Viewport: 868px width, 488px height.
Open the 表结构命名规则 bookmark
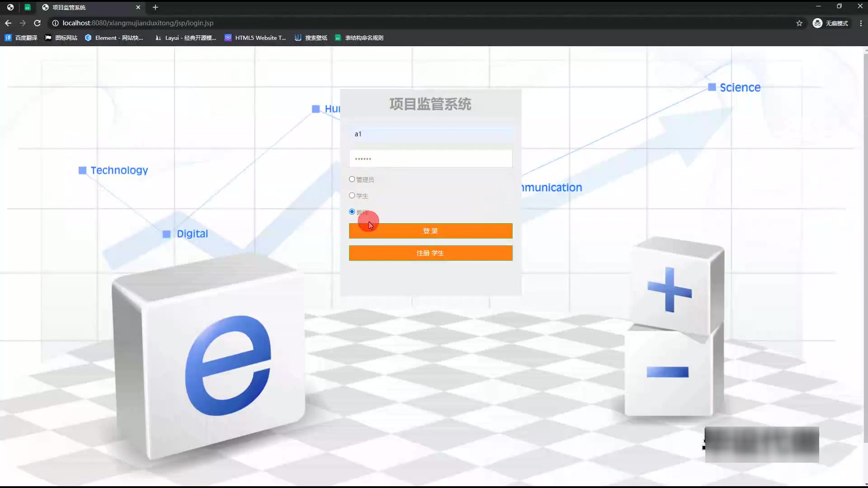(359, 38)
